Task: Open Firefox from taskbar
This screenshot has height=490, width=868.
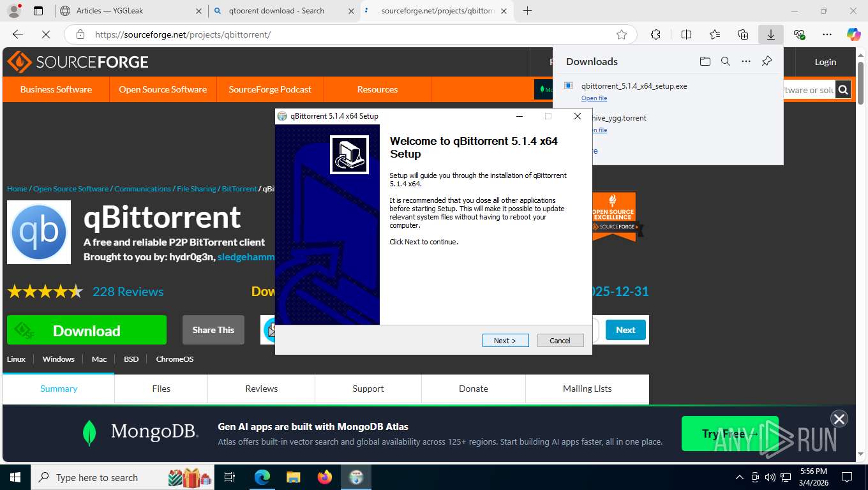Action: tap(325, 477)
